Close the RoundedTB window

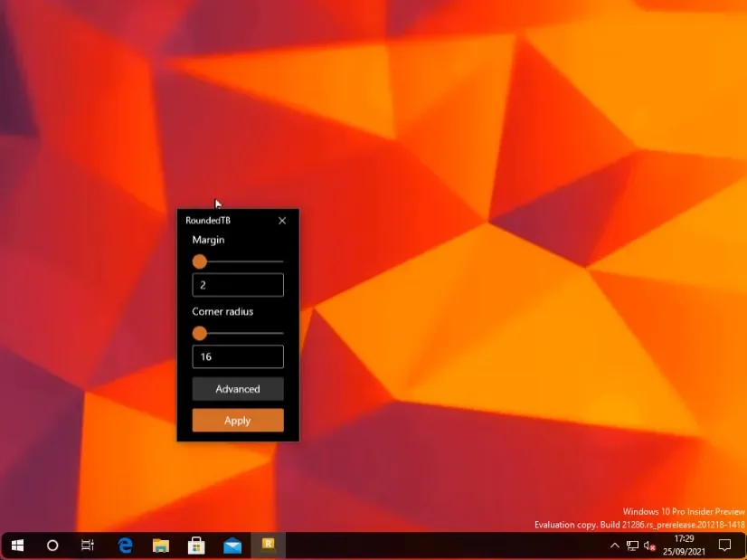click(x=282, y=221)
